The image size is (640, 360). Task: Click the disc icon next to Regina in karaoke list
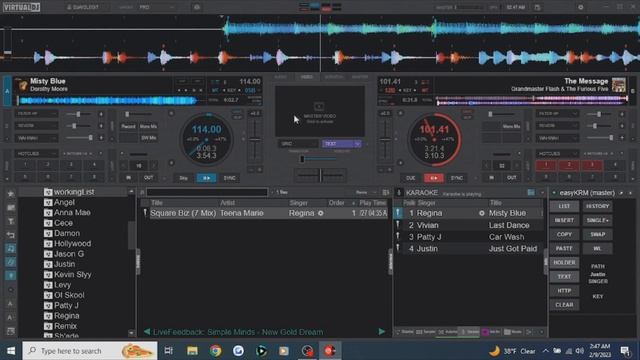coord(482,213)
